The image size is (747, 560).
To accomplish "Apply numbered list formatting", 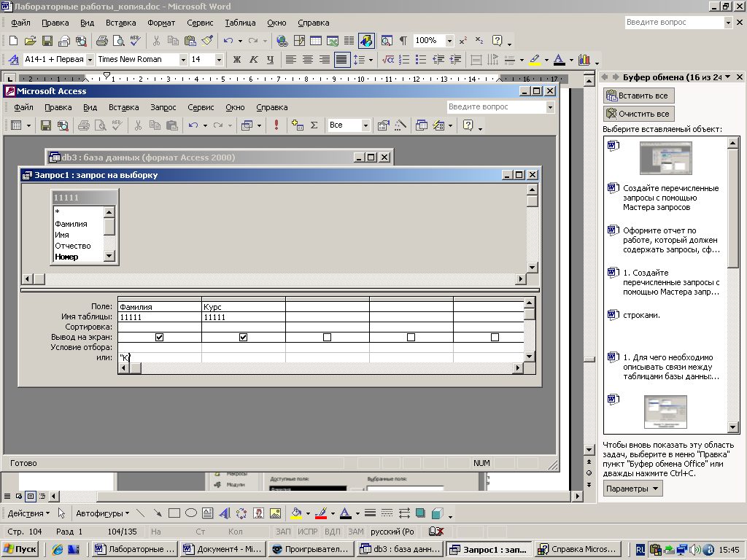I will (404, 60).
